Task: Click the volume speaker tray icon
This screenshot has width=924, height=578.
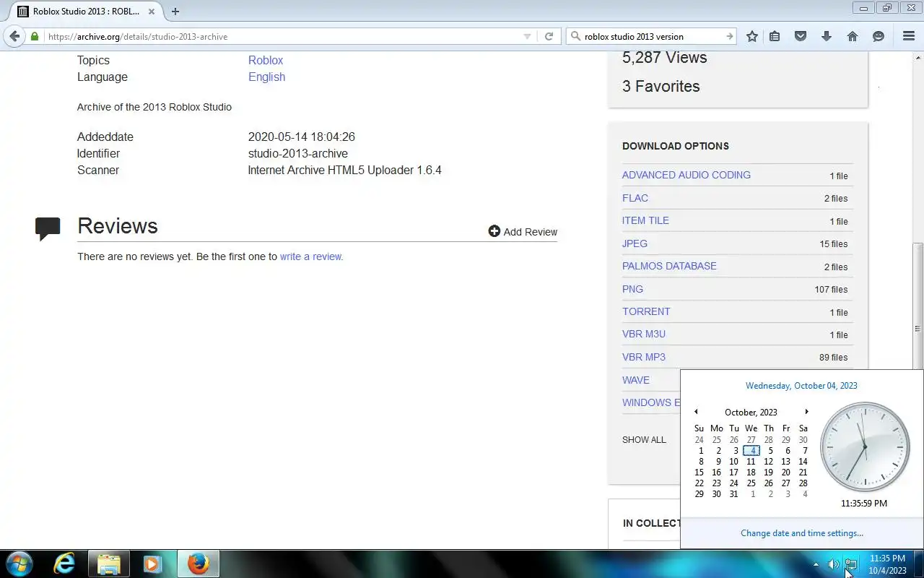Action: 833,565
